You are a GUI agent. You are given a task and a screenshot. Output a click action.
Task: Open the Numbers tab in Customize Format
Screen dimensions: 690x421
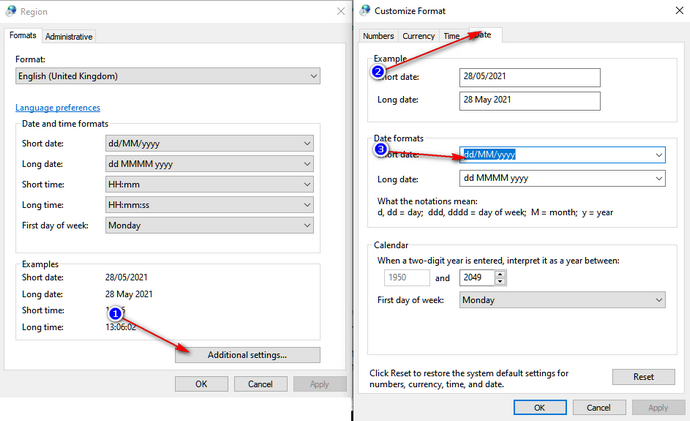coord(378,36)
